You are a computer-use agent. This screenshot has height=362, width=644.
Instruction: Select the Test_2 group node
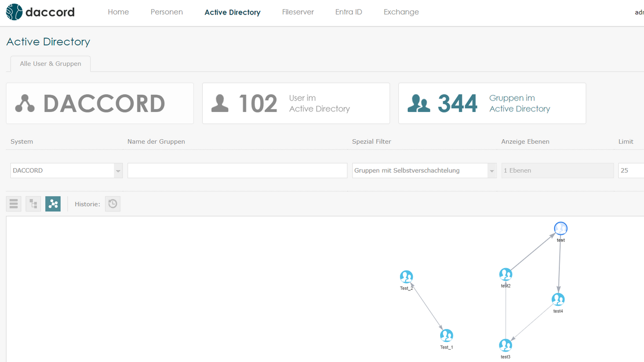[406, 277]
